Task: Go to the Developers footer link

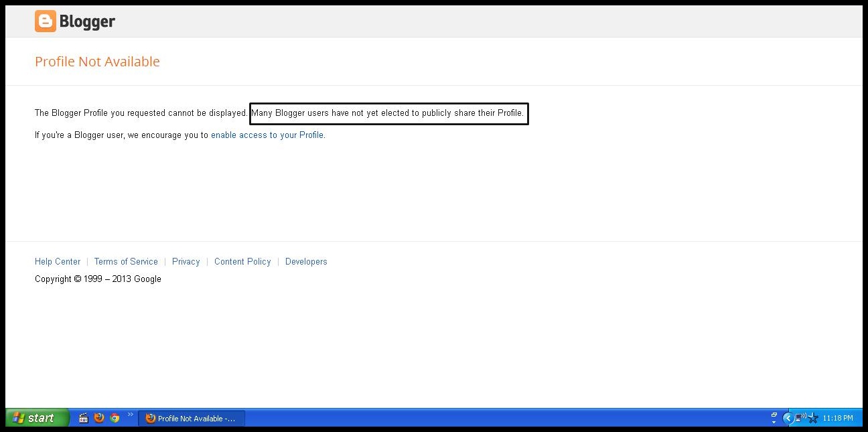Action: pyautogui.click(x=306, y=261)
